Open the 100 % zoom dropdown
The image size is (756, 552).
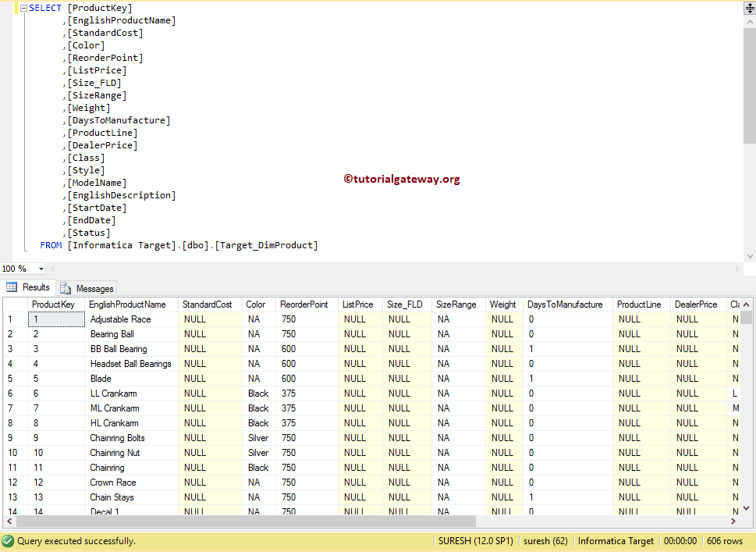[41, 269]
